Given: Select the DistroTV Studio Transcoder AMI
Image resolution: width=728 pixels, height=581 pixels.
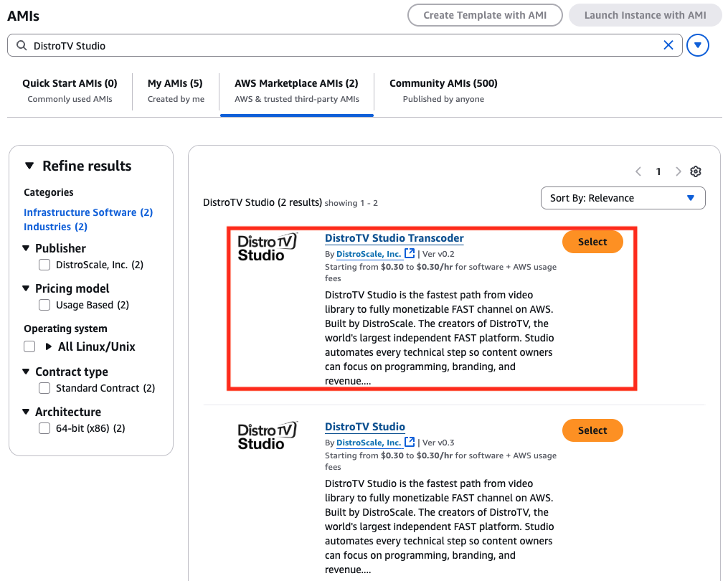Looking at the screenshot, I should coord(592,242).
